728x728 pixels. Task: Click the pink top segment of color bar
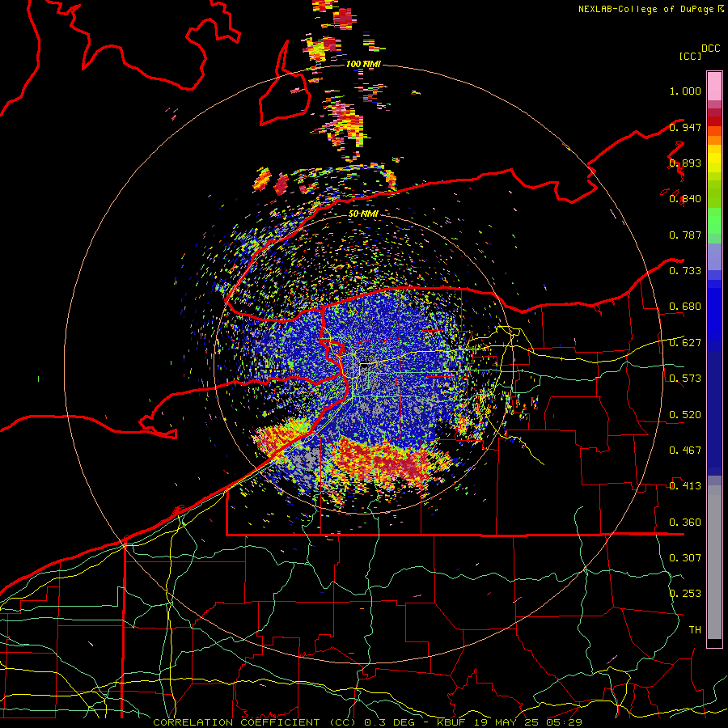tap(714, 86)
